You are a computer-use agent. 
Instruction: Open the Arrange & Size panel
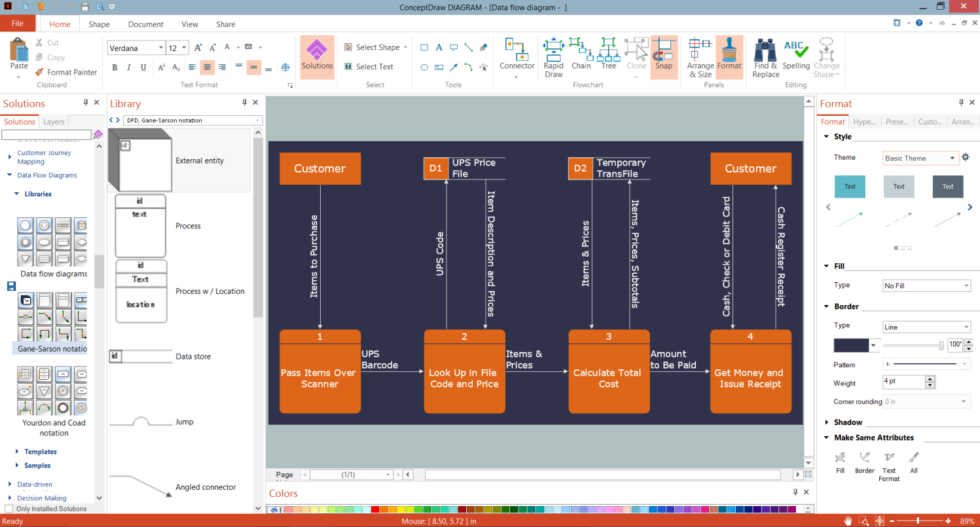pos(700,57)
